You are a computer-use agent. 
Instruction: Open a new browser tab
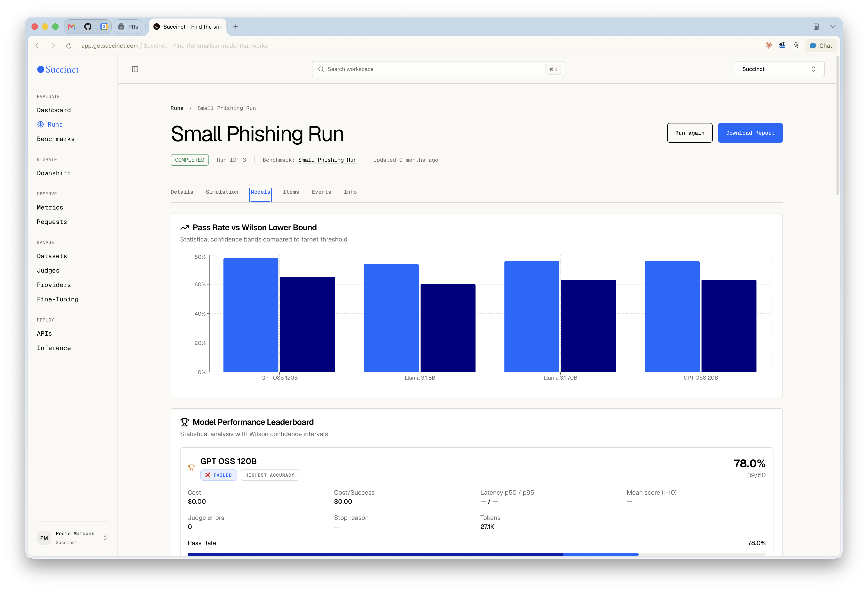tap(236, 27)
